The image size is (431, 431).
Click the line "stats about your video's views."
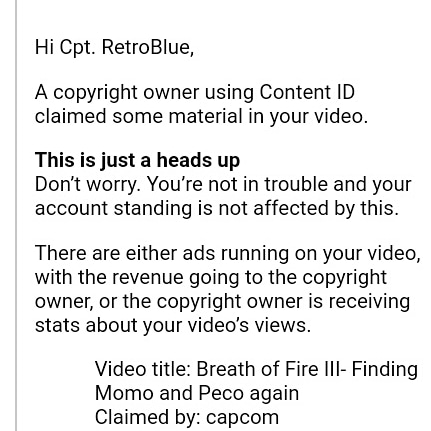(173, 326)
